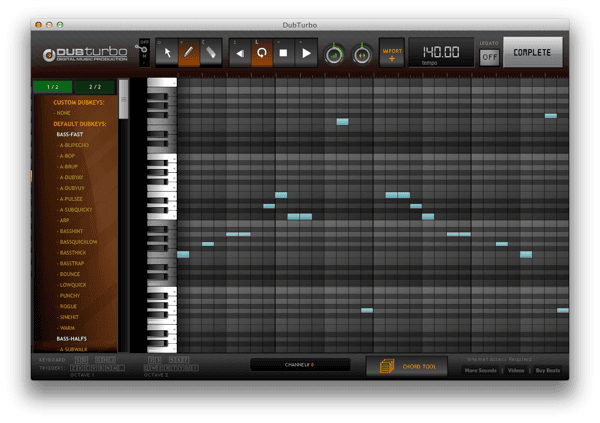Click the bottommost white piano key
Image resolution: width=600 pixels, height=423 pixels.
pyautogui.click(x=162, y=348)
